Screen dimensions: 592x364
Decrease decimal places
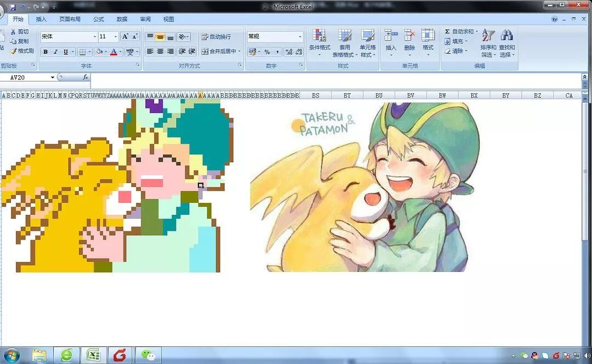click(299, 52)
